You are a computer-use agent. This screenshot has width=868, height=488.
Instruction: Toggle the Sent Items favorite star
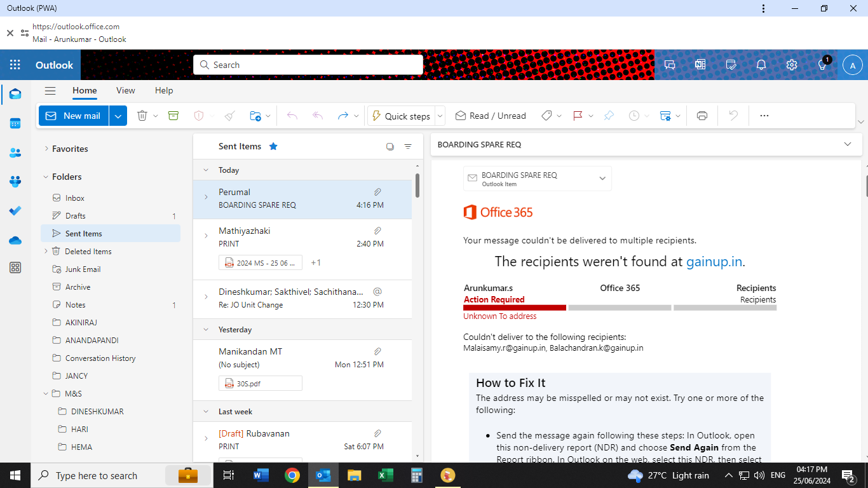(x=273, y=146)
